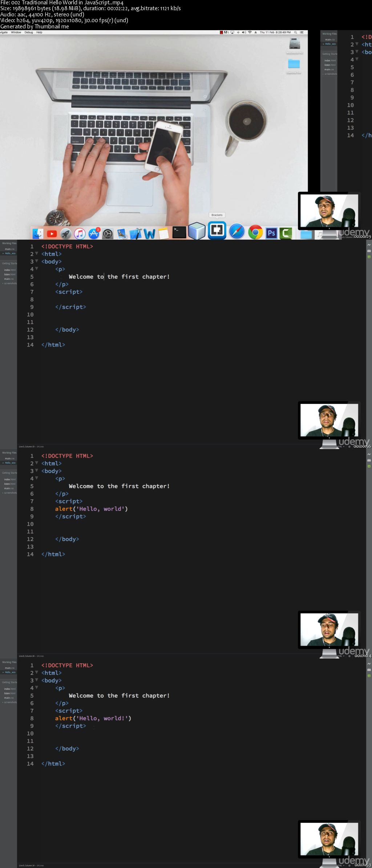Click Live Preview icon in 00:00:56 frame
The height and width of the screenshot is (868, 372).
(x=369, y=245)
